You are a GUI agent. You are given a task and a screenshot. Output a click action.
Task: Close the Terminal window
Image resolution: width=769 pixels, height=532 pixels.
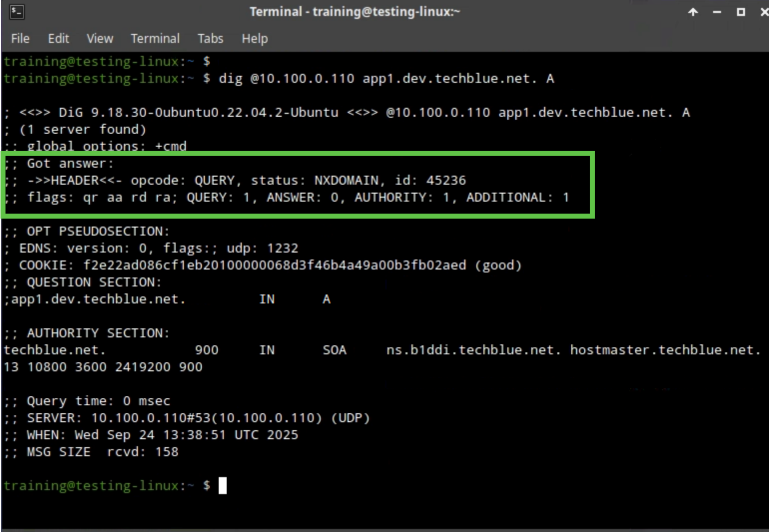[x=764, y=12]
